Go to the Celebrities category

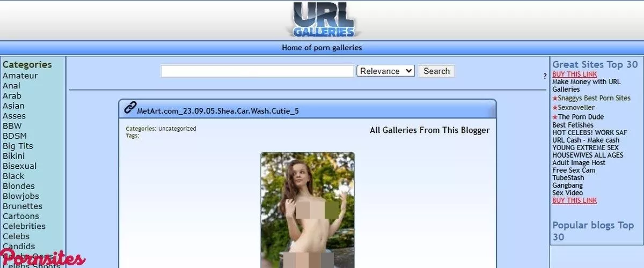24,226
